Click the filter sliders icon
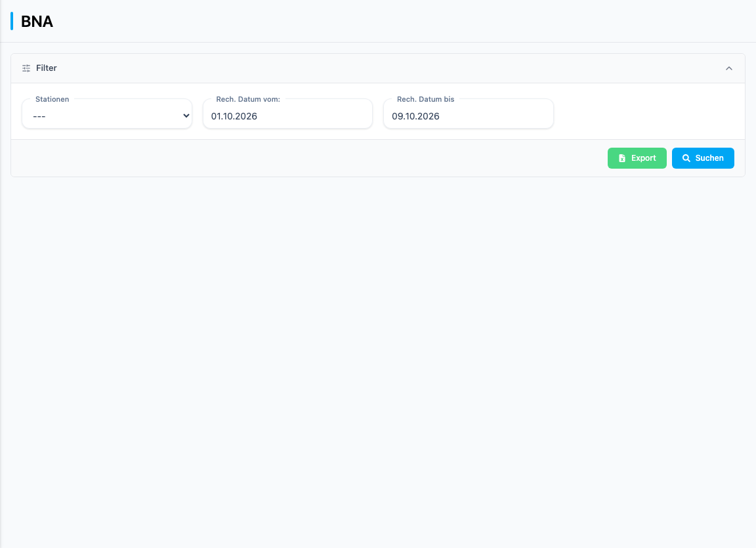Viewport: 756px width, 548px height. [26, 68]
